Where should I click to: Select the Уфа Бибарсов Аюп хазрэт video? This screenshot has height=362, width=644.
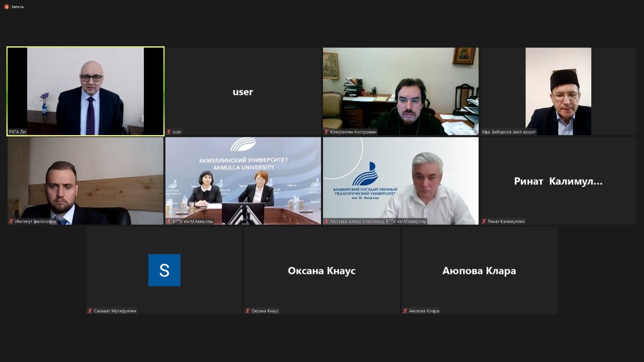point(558,90)
